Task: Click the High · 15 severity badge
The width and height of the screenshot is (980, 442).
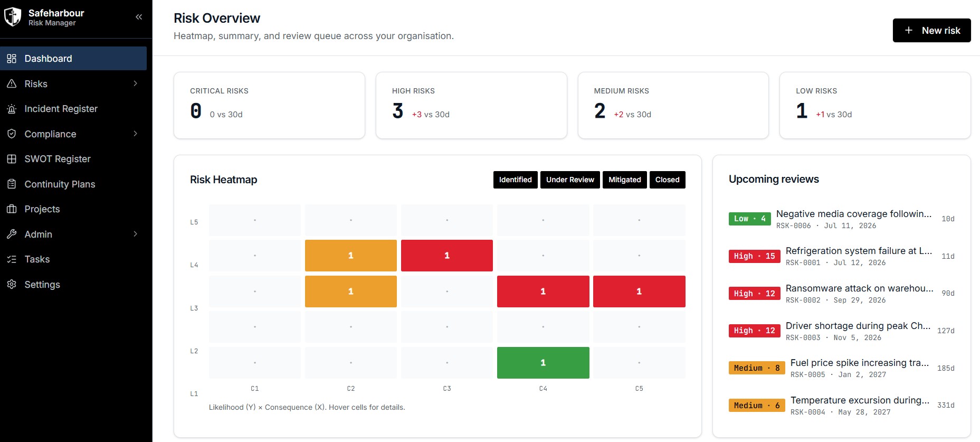Action: point(755,256)
